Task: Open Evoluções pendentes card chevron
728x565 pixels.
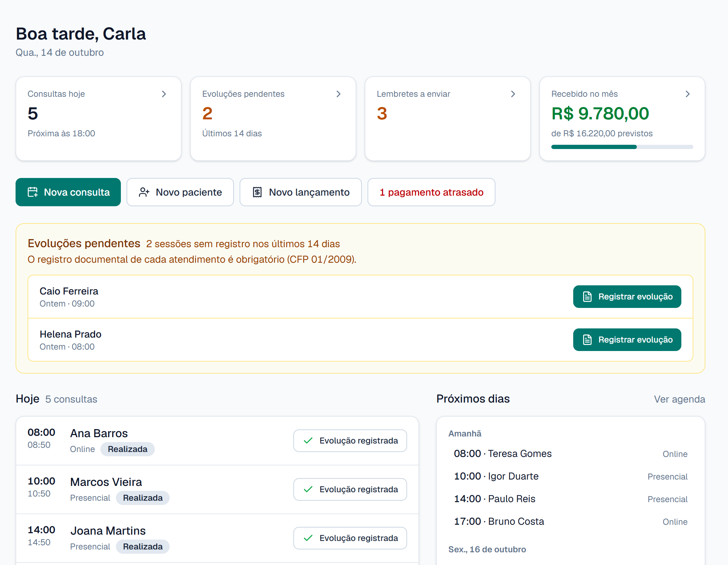Action: (x=339, y=94)
